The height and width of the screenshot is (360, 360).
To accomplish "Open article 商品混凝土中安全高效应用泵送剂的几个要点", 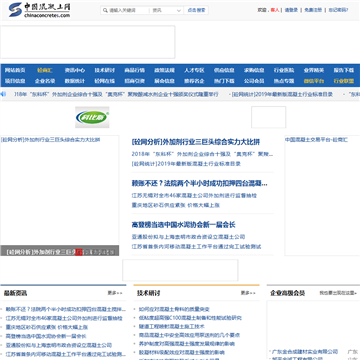I will pyautogui.click(x=189, y=335).
